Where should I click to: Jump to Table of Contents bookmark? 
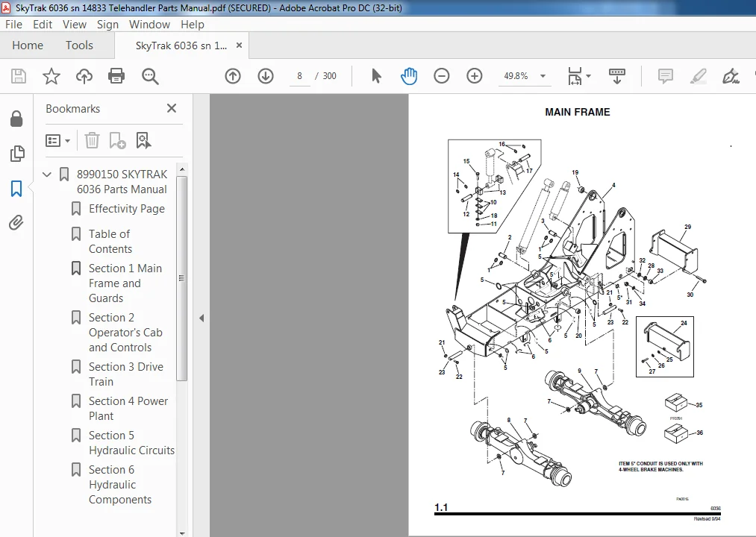click(110, 242)
